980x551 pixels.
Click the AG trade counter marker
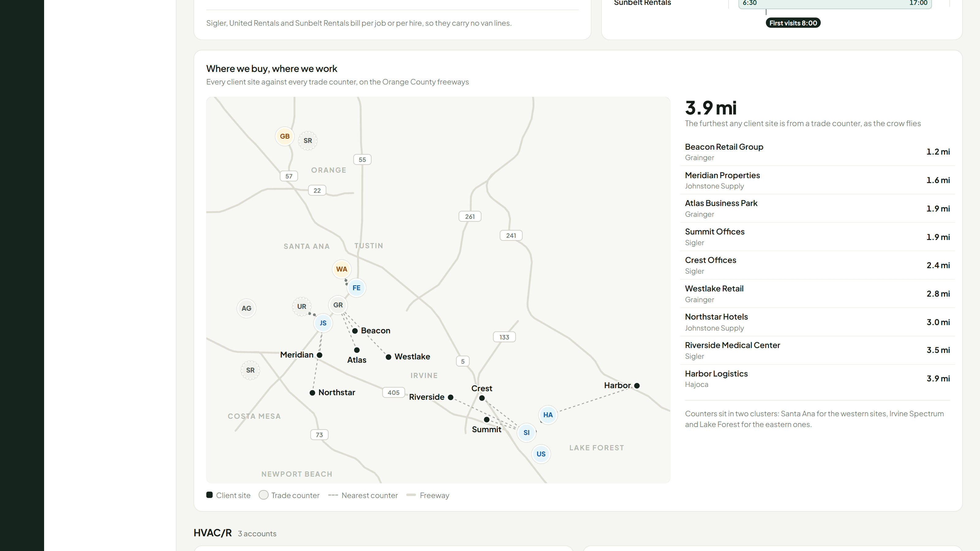[247, 308]
